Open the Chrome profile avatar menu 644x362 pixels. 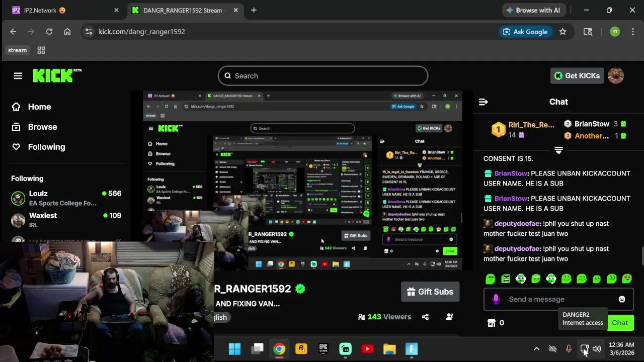coord(615,32)
